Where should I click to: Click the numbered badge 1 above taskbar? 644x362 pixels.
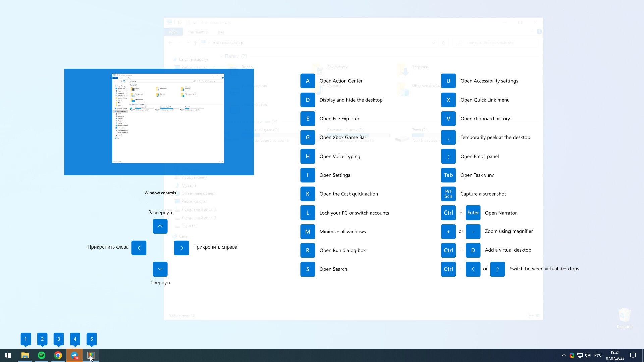[x=25, y=339]
